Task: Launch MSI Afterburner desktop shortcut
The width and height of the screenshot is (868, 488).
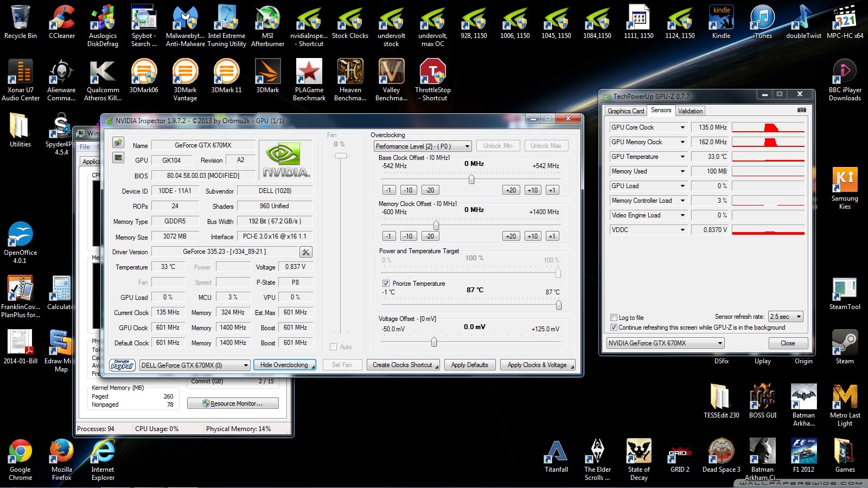Action: coord(268,26)
